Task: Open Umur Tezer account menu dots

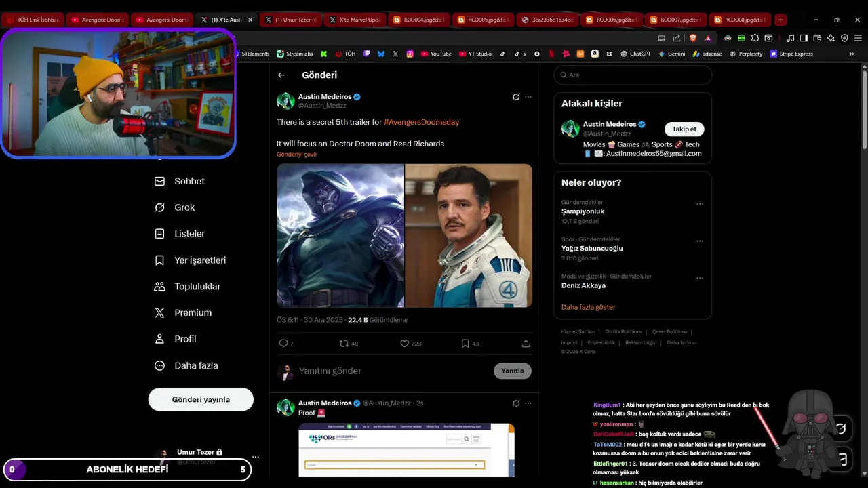Action: 256,457
